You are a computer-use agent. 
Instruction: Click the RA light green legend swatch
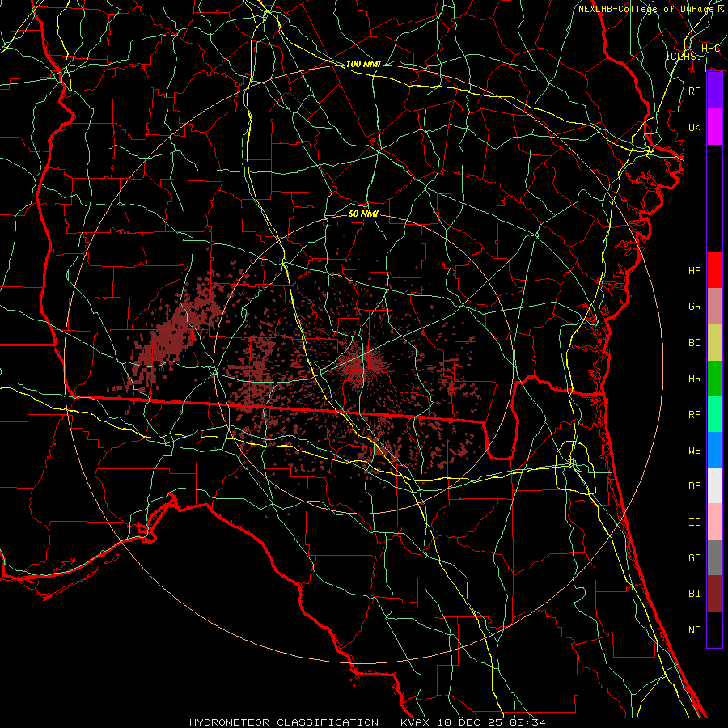(x=714, y=414)
